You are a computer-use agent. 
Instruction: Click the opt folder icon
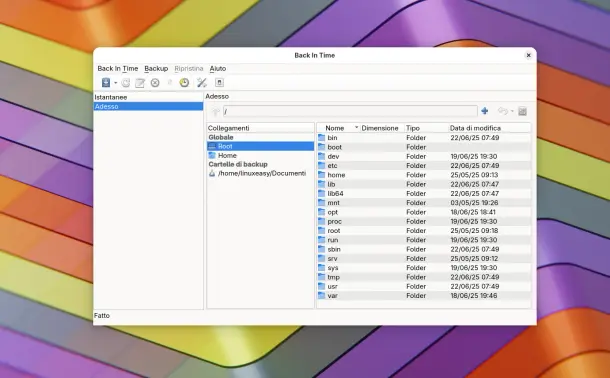click(321, 212)
